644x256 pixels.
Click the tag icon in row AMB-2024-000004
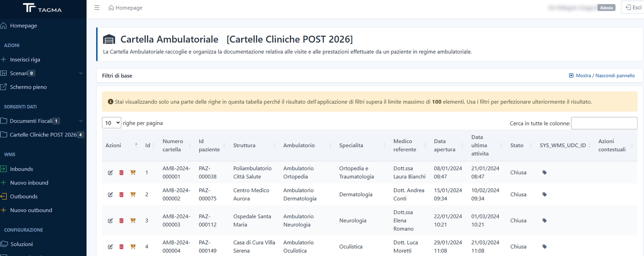click(x=545, y=247)
